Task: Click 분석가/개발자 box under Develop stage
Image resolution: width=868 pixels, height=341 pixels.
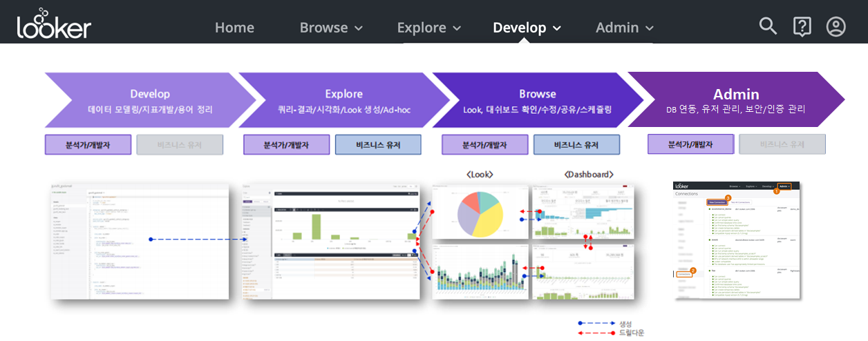Action: pos(88,145)
